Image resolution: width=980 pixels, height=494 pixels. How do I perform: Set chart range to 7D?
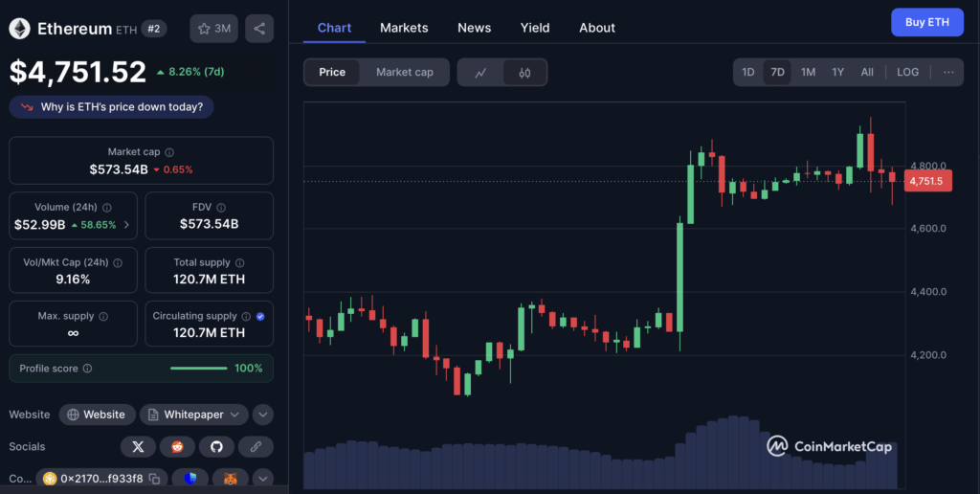[x=777, y=72]
